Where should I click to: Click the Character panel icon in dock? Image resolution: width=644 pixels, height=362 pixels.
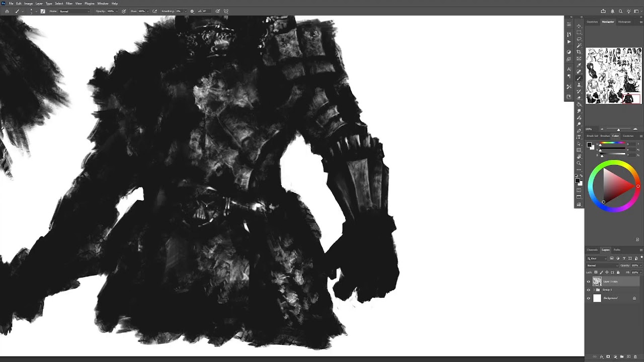click(569, 69)
